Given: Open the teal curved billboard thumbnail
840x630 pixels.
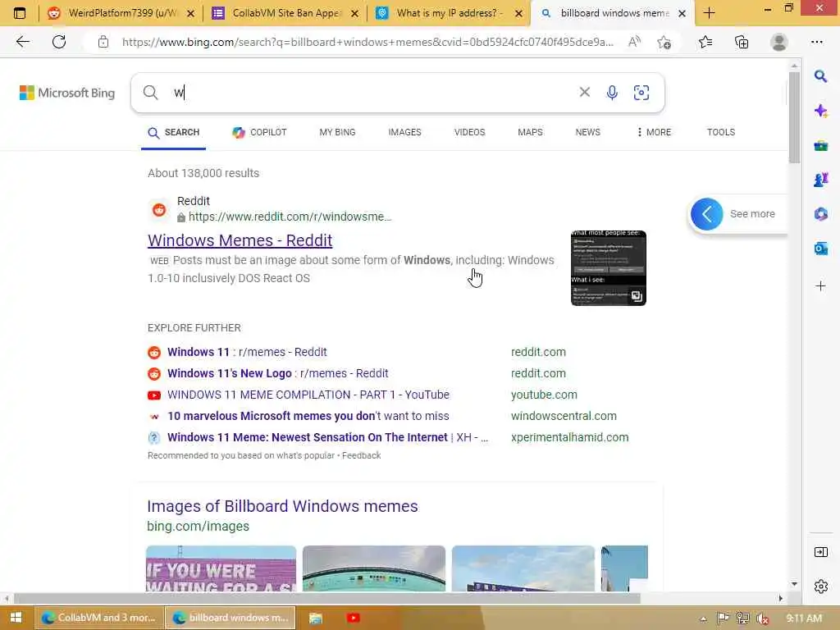Looking at the screenshot, I should (374, 568).
